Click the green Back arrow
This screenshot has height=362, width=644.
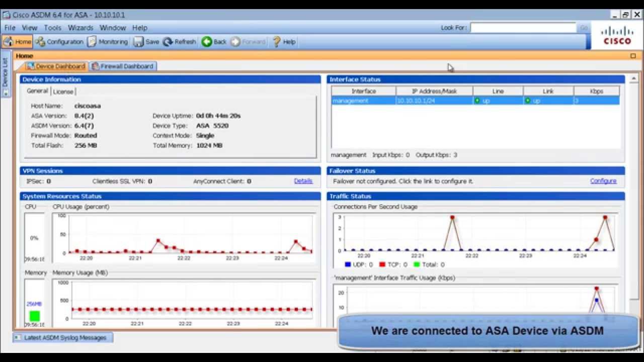207,42
